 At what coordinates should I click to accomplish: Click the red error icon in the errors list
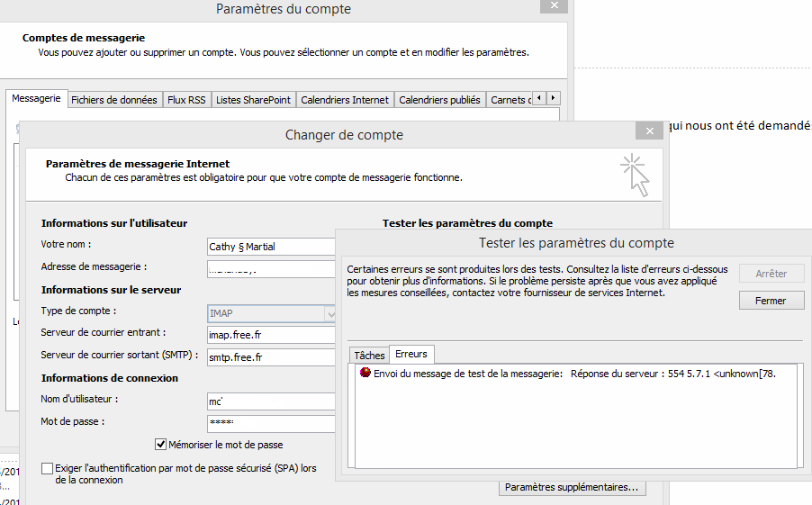coord(365,373)
